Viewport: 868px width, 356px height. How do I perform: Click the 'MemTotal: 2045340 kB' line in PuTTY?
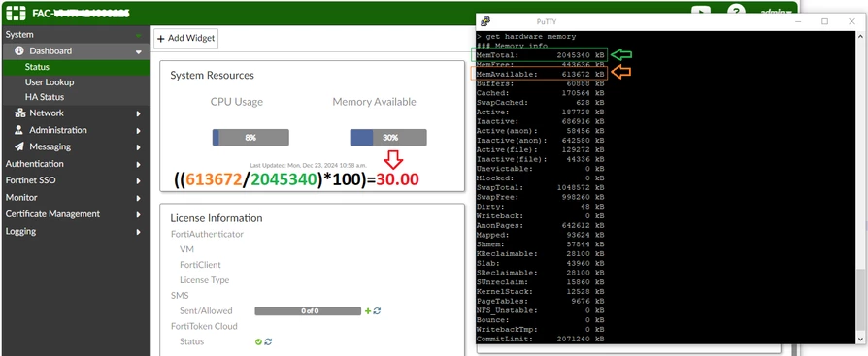[x=540, y=55]
